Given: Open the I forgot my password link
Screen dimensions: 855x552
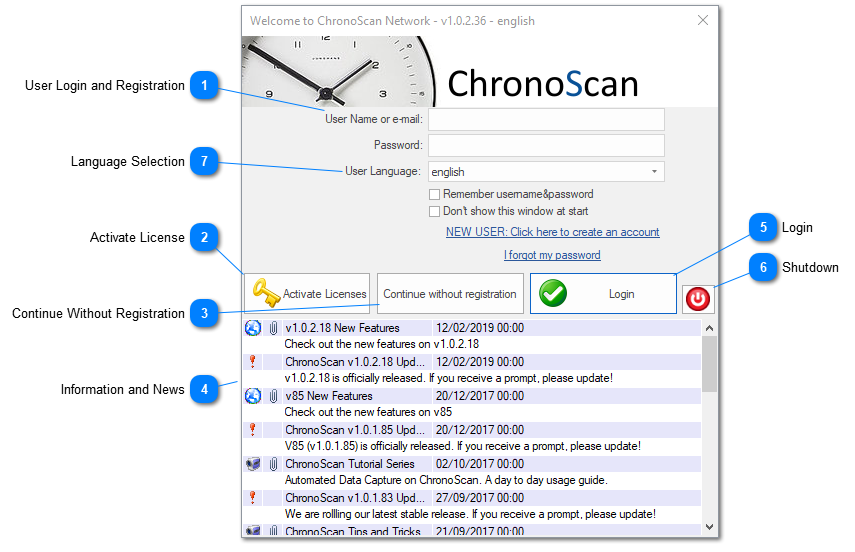Looking at the screenshot, I should (x=552, y=255).
